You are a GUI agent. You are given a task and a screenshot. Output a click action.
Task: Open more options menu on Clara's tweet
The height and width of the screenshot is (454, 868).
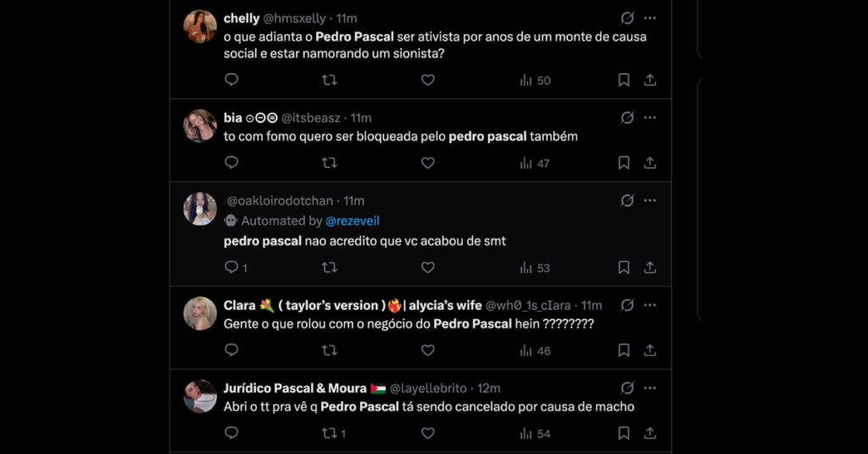(x=650, y=305)
